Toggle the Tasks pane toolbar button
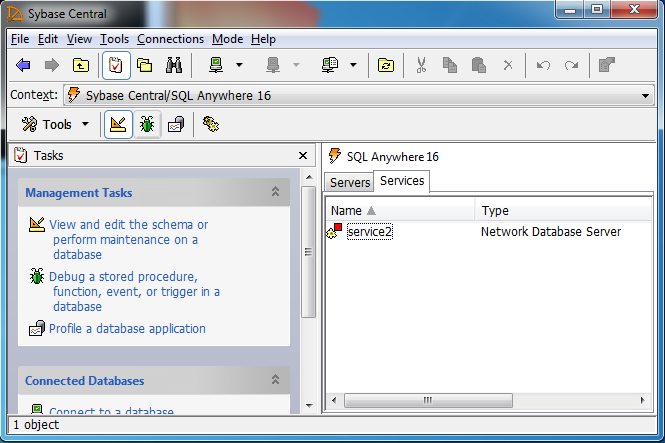Viewport: 665px width, 443px height. click(x=116, y=65)
